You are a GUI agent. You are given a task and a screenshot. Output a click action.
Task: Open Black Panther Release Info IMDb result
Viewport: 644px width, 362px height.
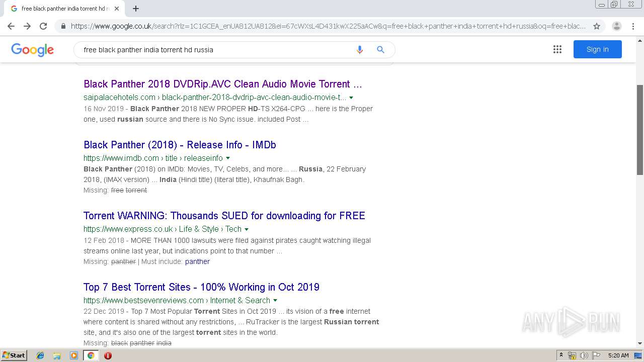pos(180,145)
